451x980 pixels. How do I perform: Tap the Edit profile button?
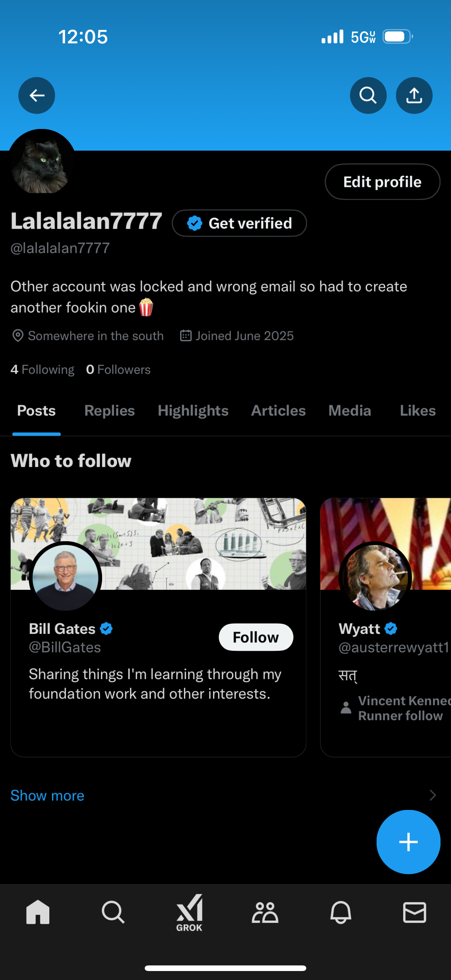[x=382, y=182]
